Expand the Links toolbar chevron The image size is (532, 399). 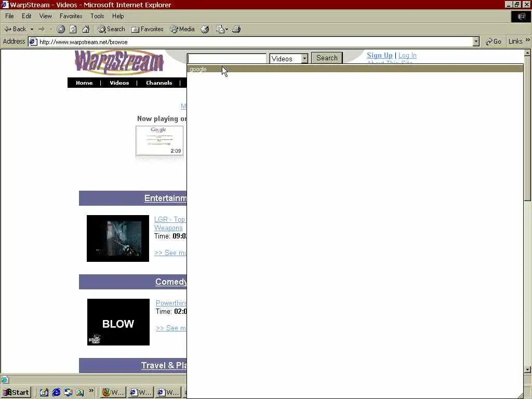point(527,40)
